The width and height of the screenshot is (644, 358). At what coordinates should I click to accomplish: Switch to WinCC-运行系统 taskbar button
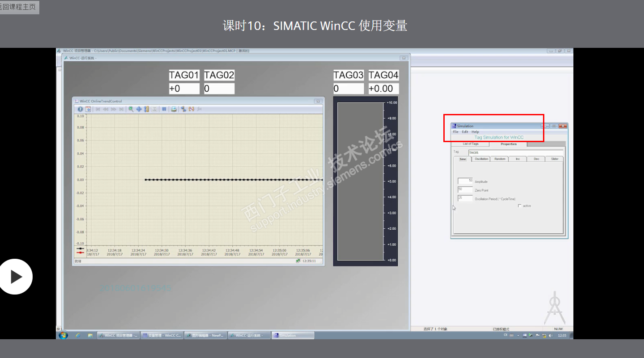[249, 335]
